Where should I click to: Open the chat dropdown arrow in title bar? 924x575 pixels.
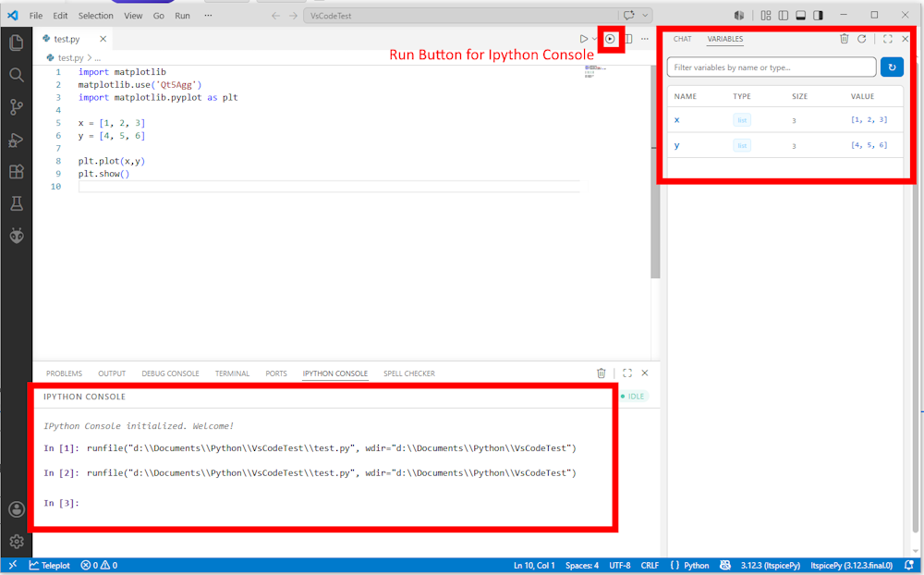645,16
